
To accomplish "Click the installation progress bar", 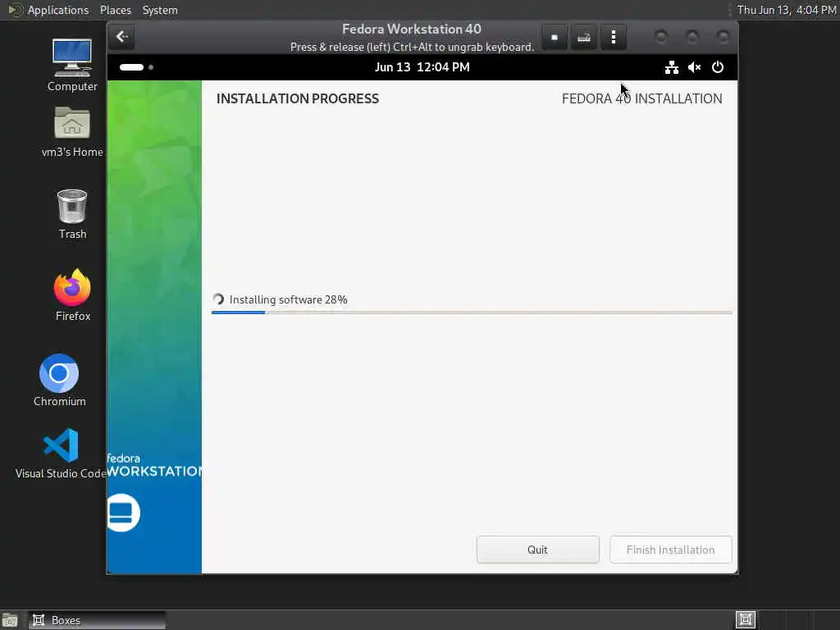I will (472, 313).
